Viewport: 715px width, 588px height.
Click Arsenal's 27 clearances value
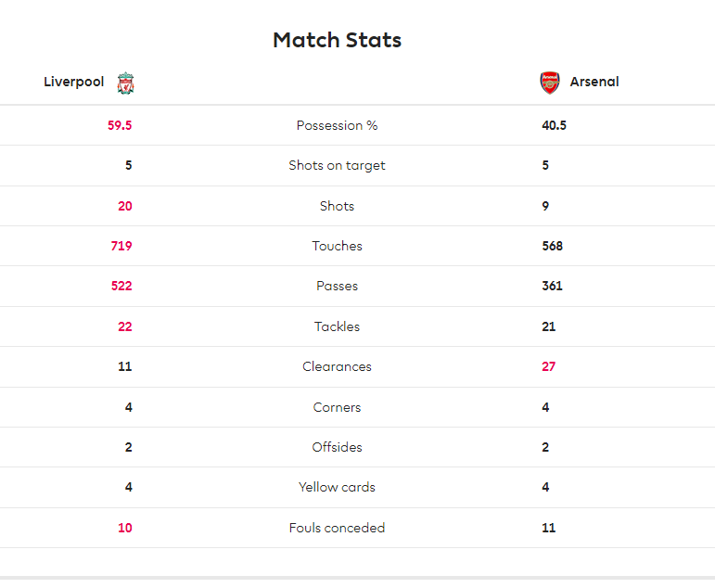point(549,366)
